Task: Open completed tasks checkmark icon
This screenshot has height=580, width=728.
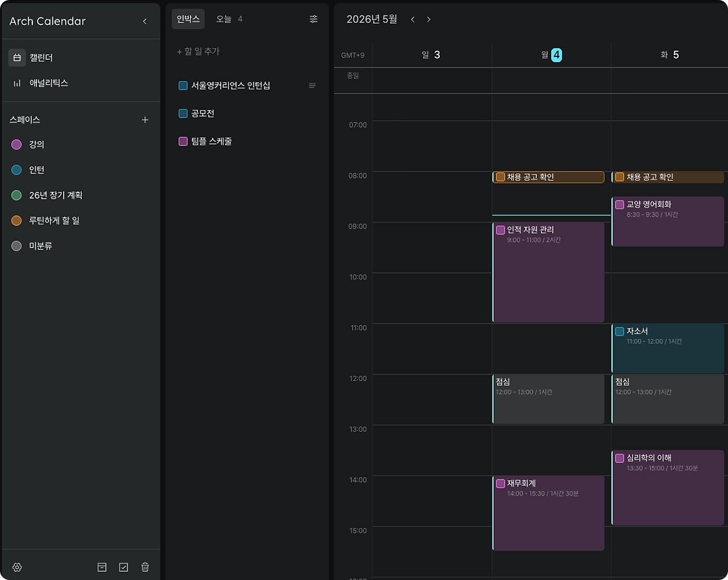Action: point(123,567)
